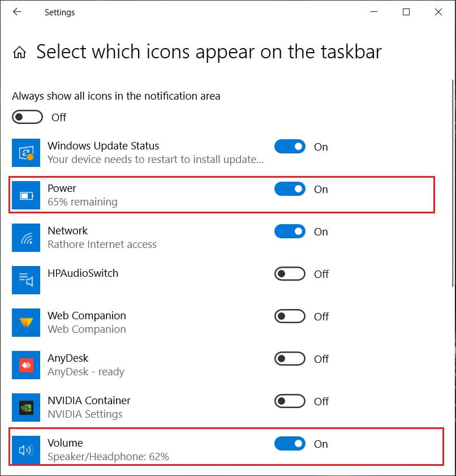Turn on the AnyDesk toggle
The height and width of the screenshot is (476, 456).
(290, 359)
